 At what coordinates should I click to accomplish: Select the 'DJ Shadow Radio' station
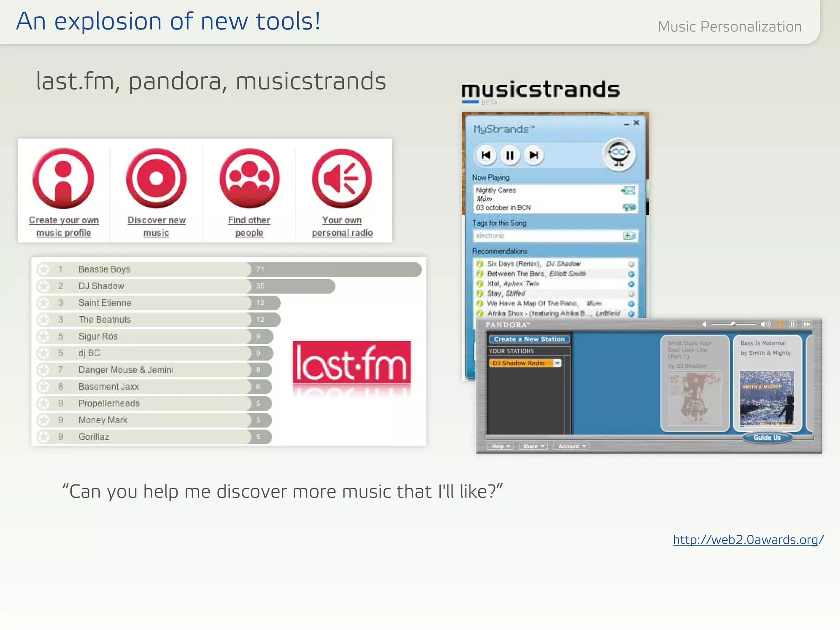click(521, 363)
